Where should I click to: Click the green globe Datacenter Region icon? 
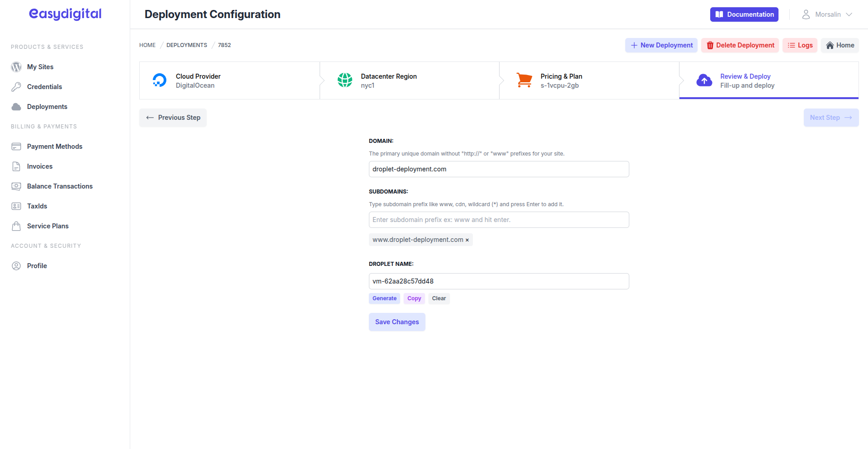pyautogui.click(x=345, y=80)
